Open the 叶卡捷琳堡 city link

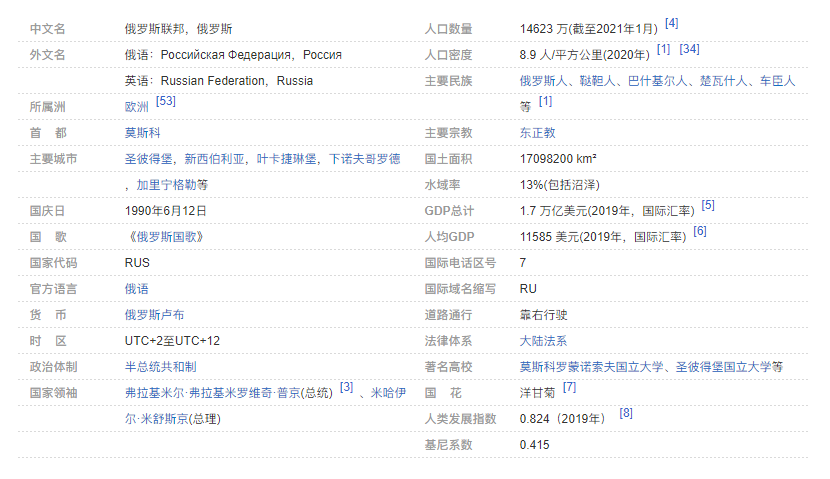(286, 159)
